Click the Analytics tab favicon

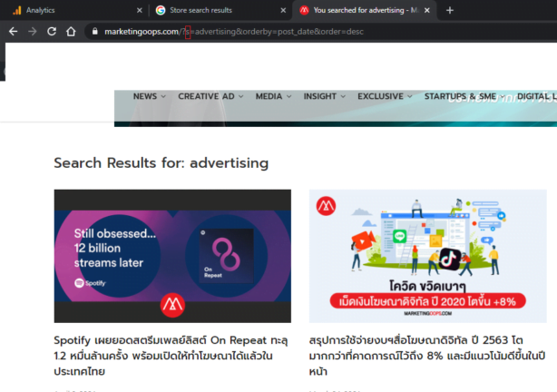pyautogui.click(x=16, y=10)
